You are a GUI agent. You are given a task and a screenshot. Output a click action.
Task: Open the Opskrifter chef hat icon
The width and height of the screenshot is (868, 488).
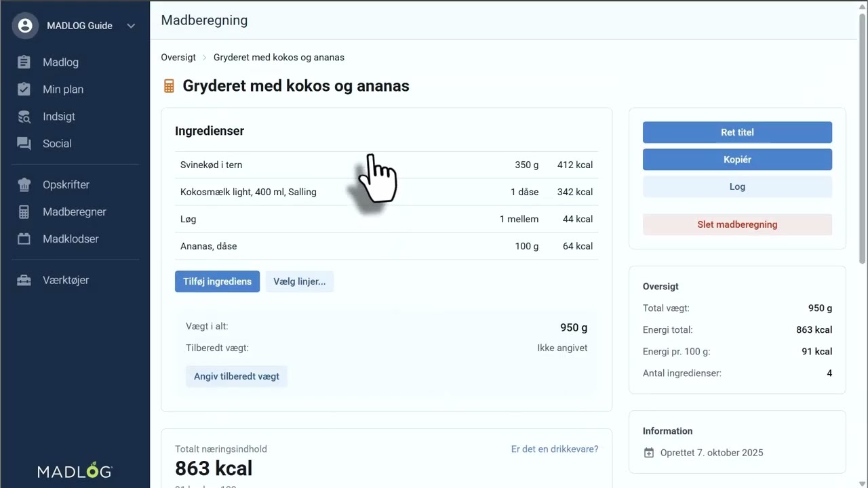click(x=24, y=185)
